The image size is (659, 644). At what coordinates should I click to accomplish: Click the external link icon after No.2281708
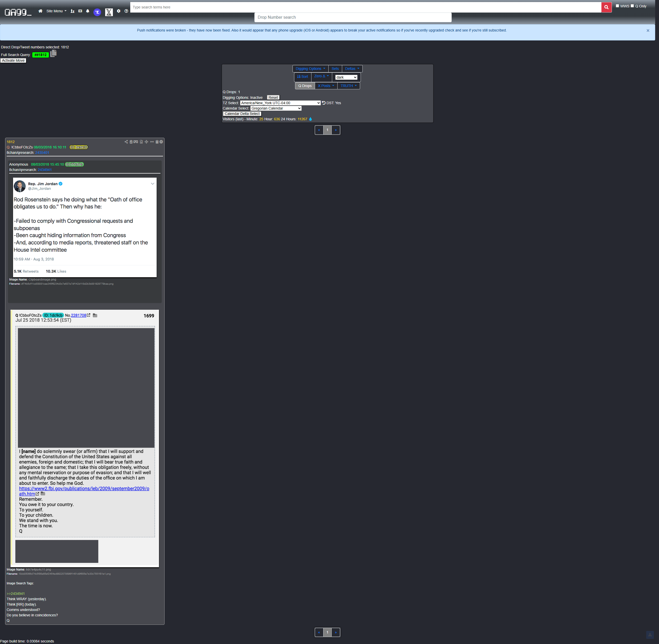89,315
